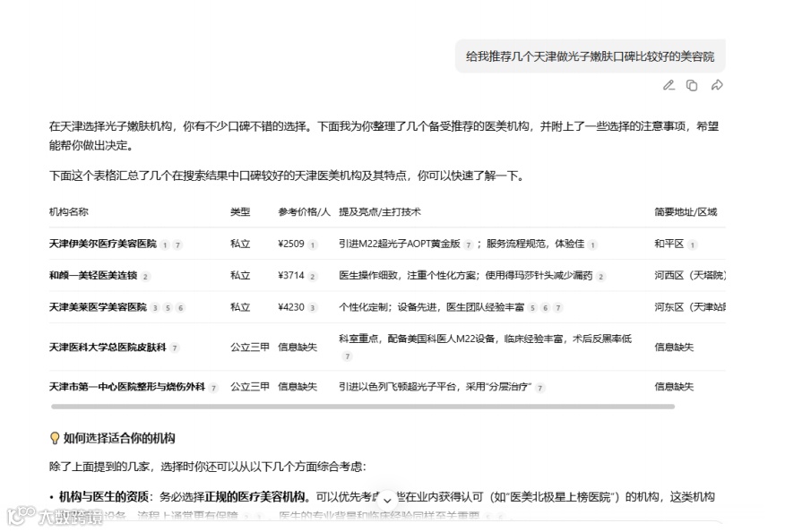The height and width of the screenshot is (532, 785).
Task: Click the 提及亮点/主打技术 column header
Action: tap(380, 211)
